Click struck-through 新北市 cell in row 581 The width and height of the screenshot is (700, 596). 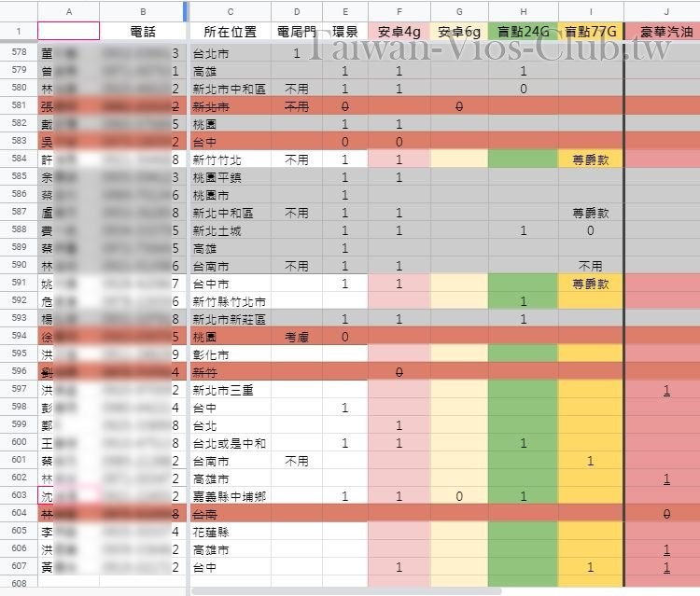click(x=231, y=106)
